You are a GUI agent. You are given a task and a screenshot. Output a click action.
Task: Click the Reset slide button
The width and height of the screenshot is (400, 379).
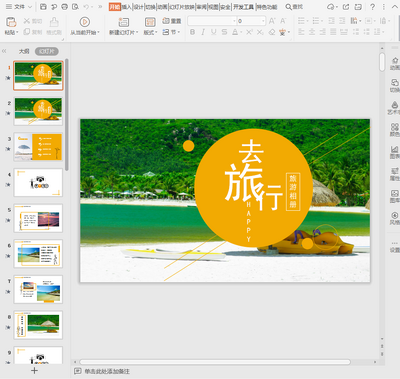(172, 21)
